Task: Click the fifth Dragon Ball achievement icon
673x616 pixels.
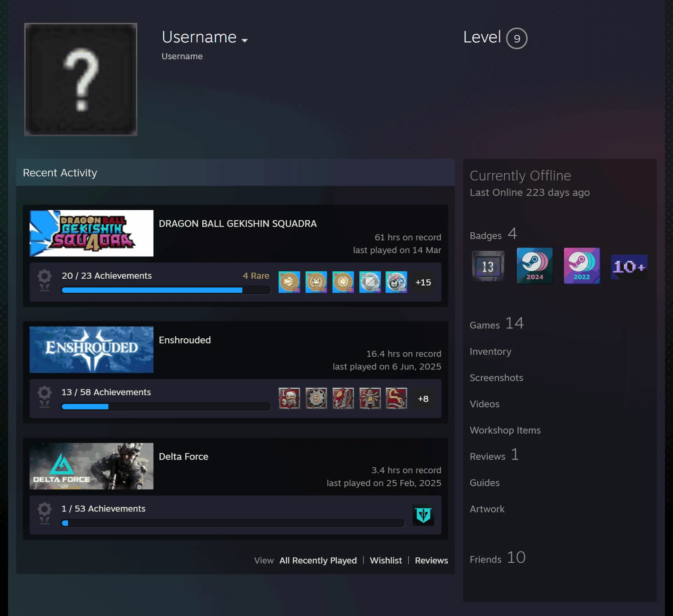Action: click(x=396, y=282)
